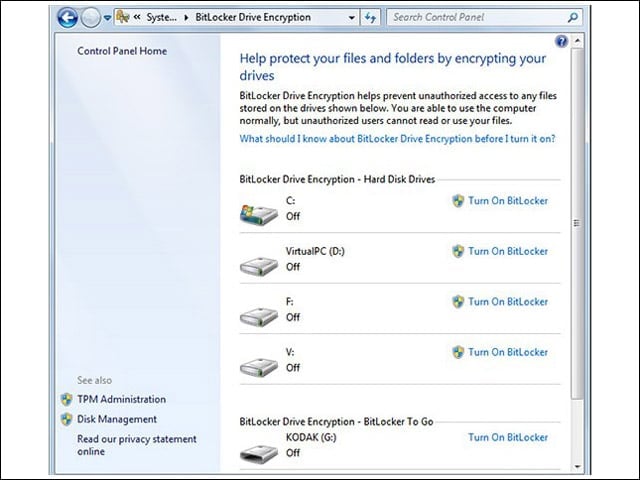Select the KODAK (G:) removable drive icon
Viewport: 640px width, 480px height.
click(x=259, y=453)
